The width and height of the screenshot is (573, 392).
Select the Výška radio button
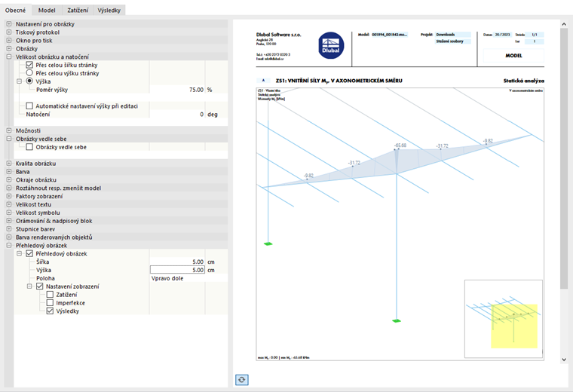pyautogui.click(x=29, y=81)
